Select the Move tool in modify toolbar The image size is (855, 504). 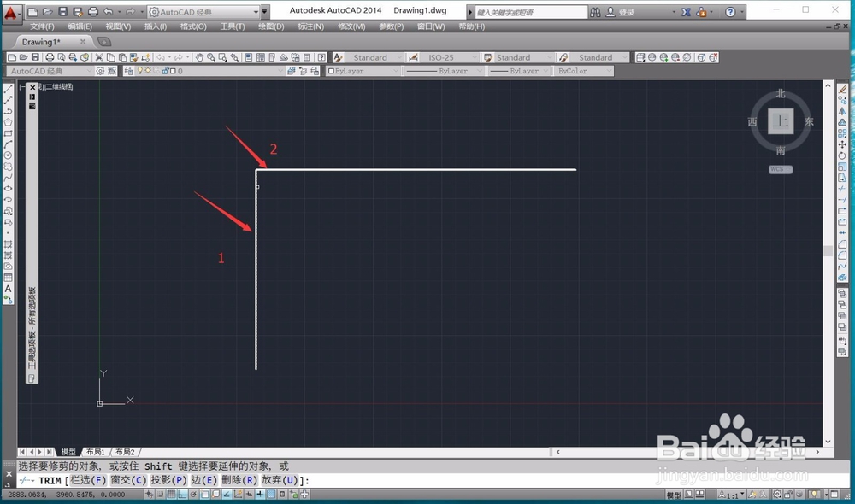pyautogui.click(x=842, y=144)
